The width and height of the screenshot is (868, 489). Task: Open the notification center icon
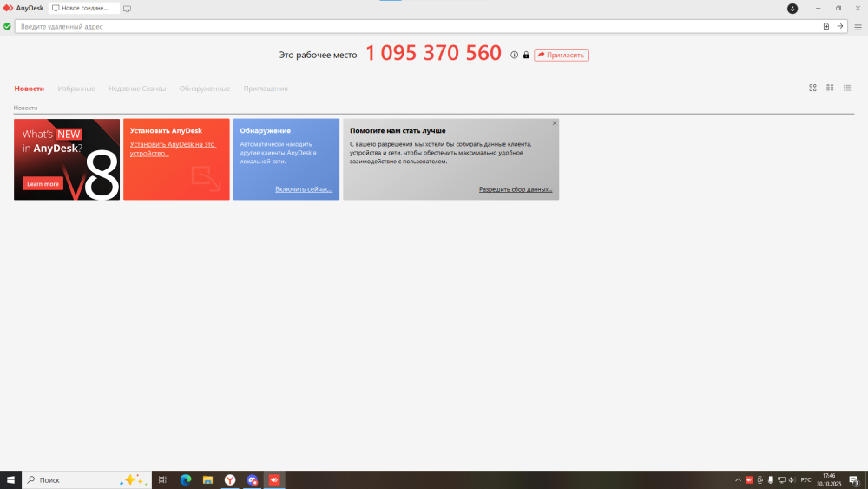[854, 480]
